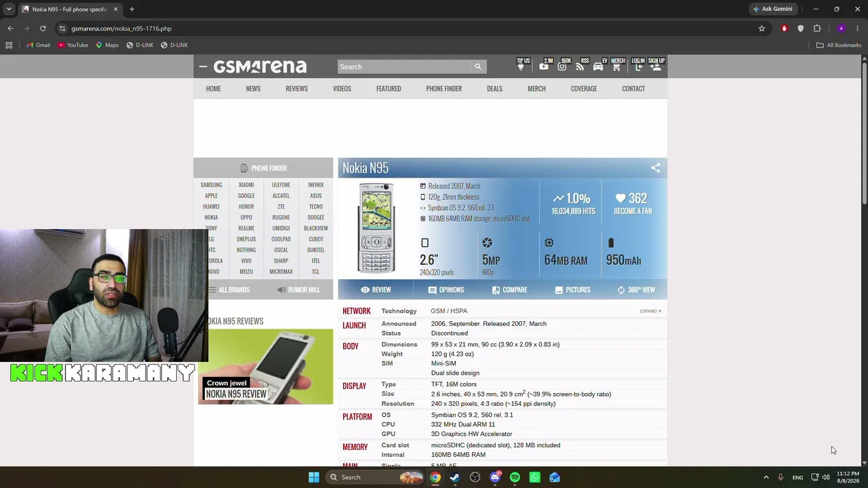This screenshot has width=868, height=488.
Task: Open the grey shield extension icon
Action: click(801, 28)
